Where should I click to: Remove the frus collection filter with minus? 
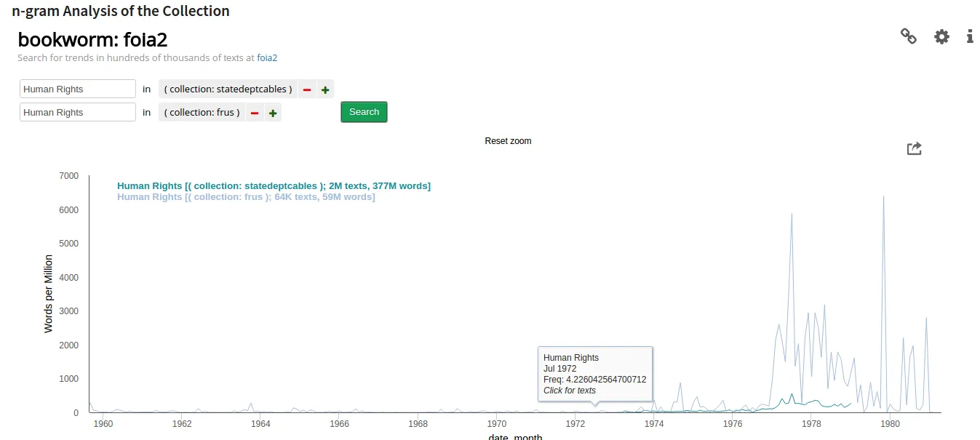(x=255, y=113)
